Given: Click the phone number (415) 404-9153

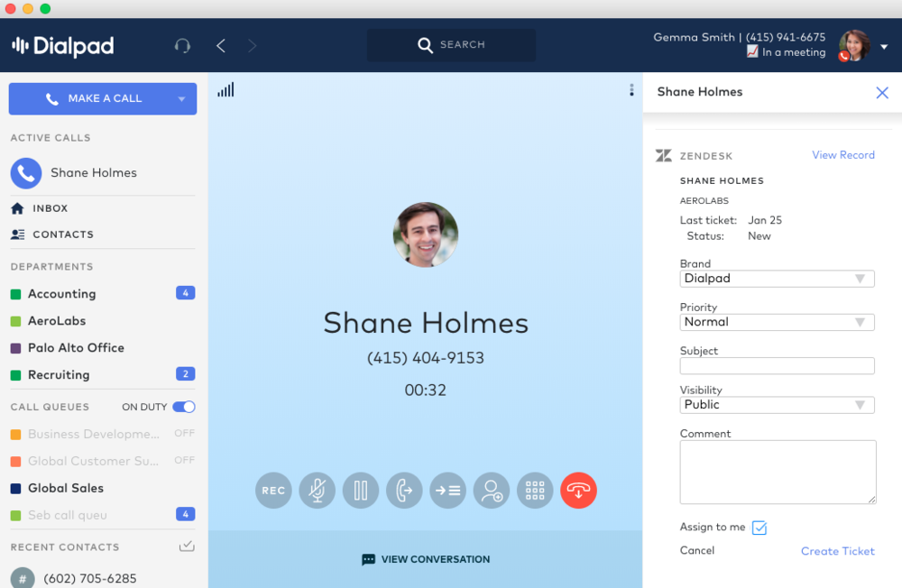Looking at the screenshot, I should pyautogui.click(x=426, y=358).
